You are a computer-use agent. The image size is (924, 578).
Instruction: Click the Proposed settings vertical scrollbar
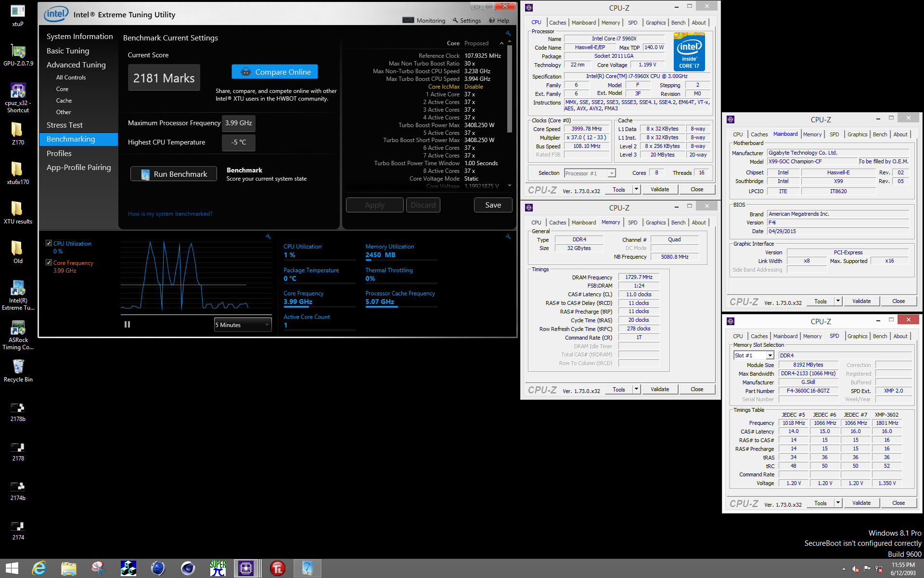pyautogui.click(x=510, y=89)
